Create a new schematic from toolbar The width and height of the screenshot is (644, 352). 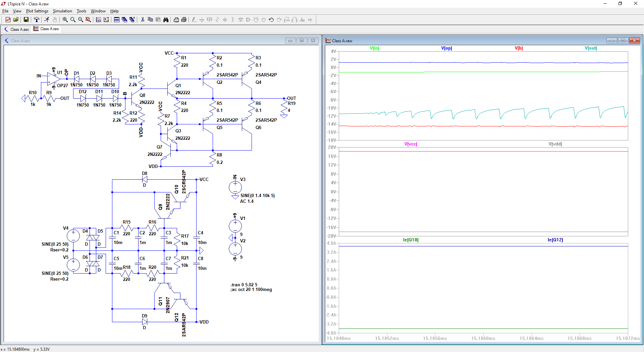(x=8, y=20)
